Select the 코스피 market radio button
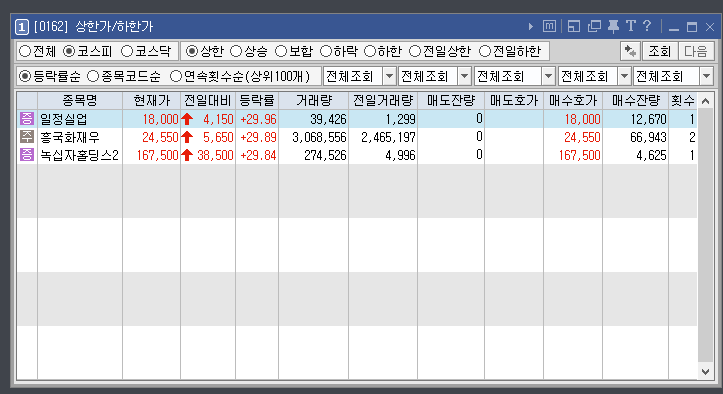 (69, 51)
